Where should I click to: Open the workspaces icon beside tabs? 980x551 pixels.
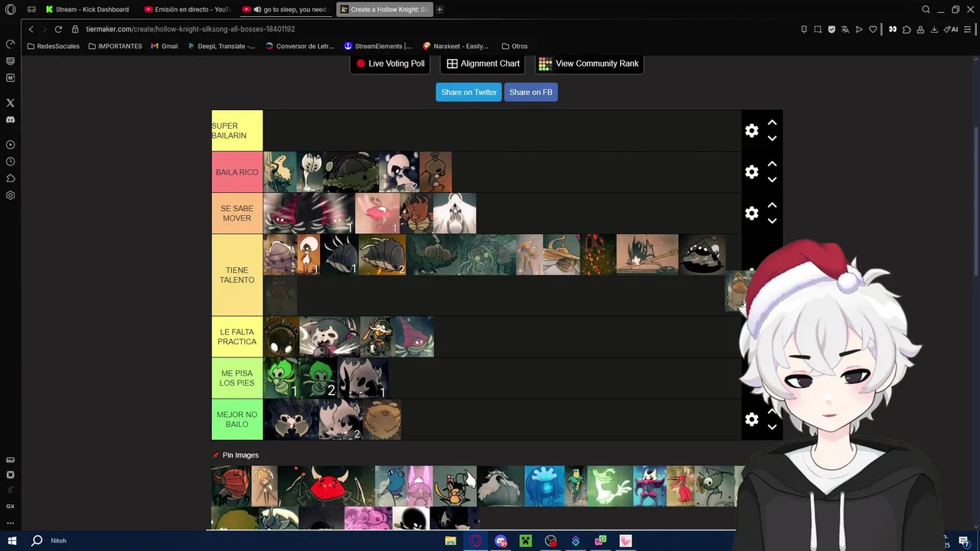31,9
